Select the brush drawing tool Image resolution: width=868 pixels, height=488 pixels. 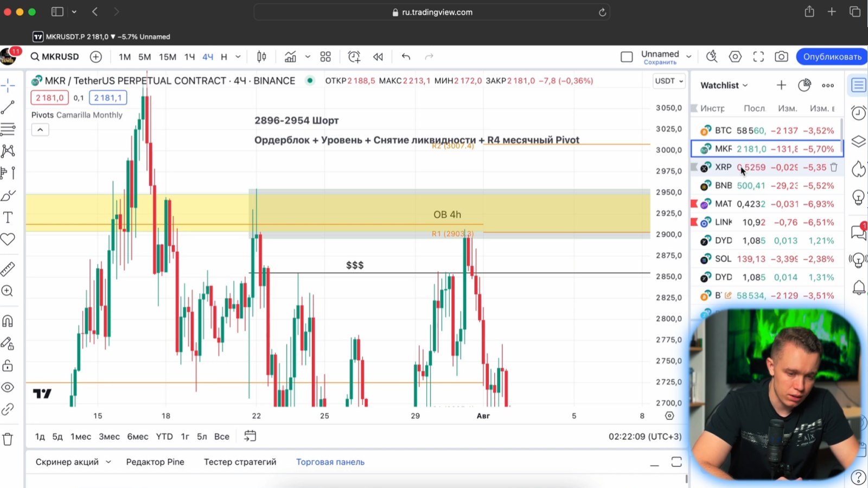pos(8,195)
